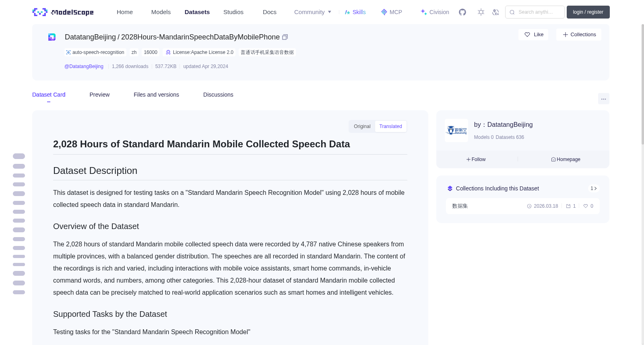Click the heart icon on 数据集 collection
The width and height of the screenshot is (644, 345).
[586, 206]
